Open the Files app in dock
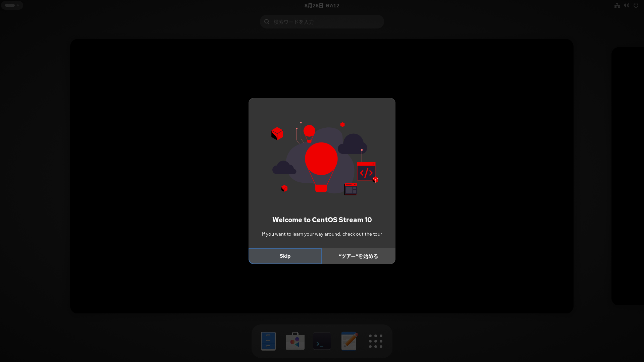 [268, 341]
